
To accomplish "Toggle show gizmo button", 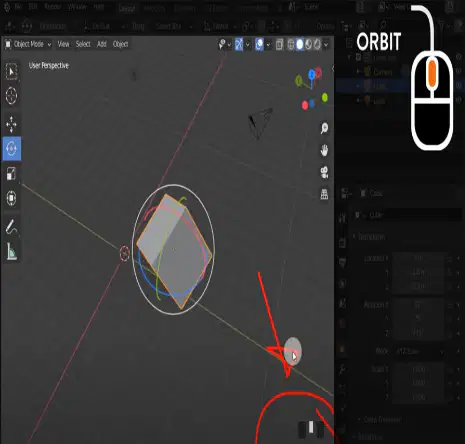I will 239,44.
